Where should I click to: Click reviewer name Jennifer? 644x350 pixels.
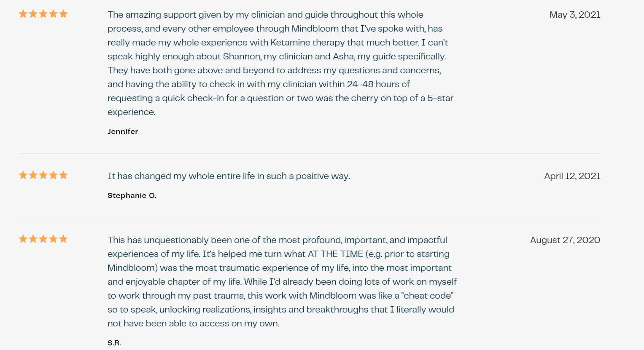tap(123, 131)
